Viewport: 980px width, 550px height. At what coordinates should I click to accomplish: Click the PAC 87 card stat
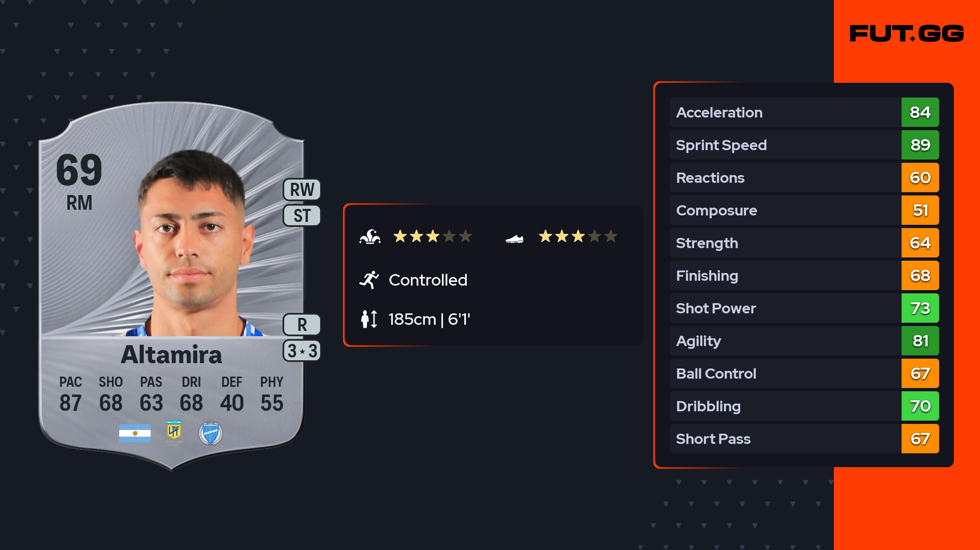(x=71, y=394)
